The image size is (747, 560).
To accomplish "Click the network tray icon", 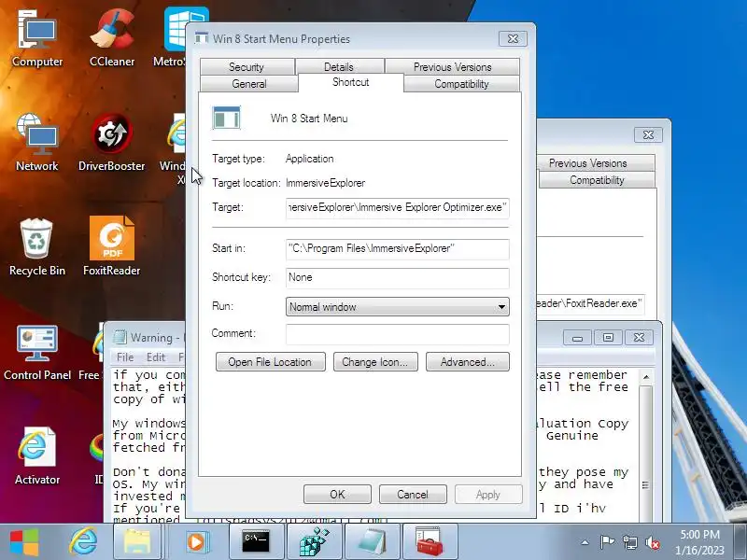I will tap(629, 542).
